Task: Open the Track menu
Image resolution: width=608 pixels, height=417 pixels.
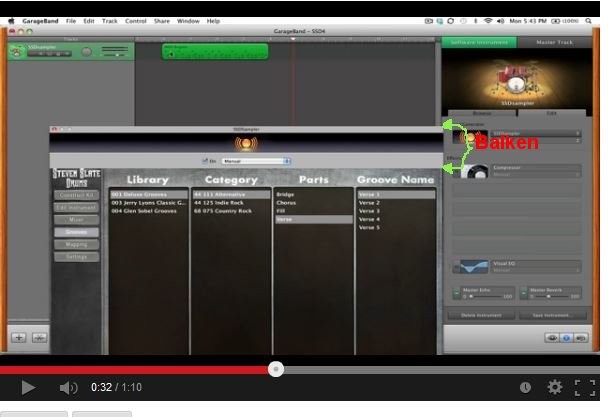Action: click(110, 21)
